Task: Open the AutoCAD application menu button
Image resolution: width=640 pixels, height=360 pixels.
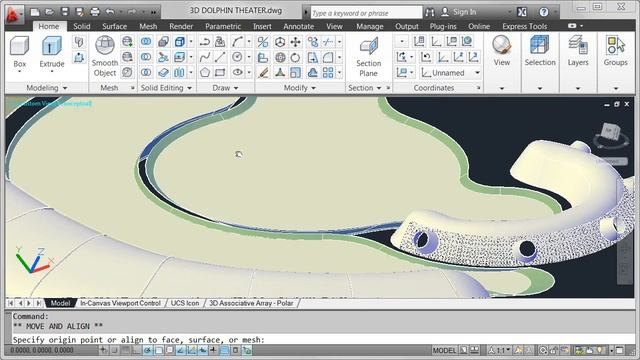Action: click(x=14, y=14)
